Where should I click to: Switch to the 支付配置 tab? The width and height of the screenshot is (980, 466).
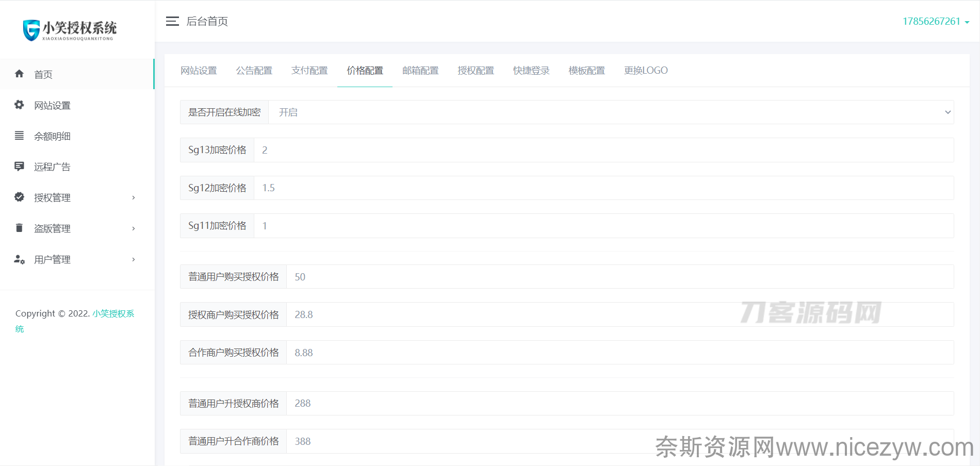[309, 71]
